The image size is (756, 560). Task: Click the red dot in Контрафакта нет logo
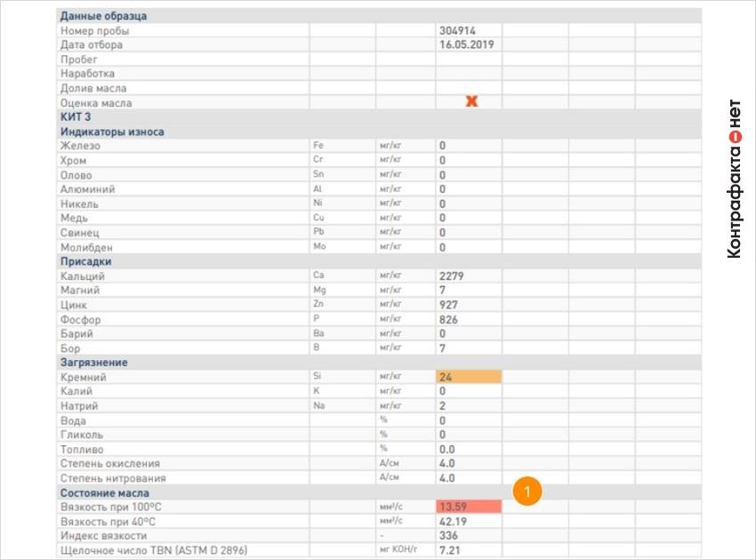tap(735, 137)
